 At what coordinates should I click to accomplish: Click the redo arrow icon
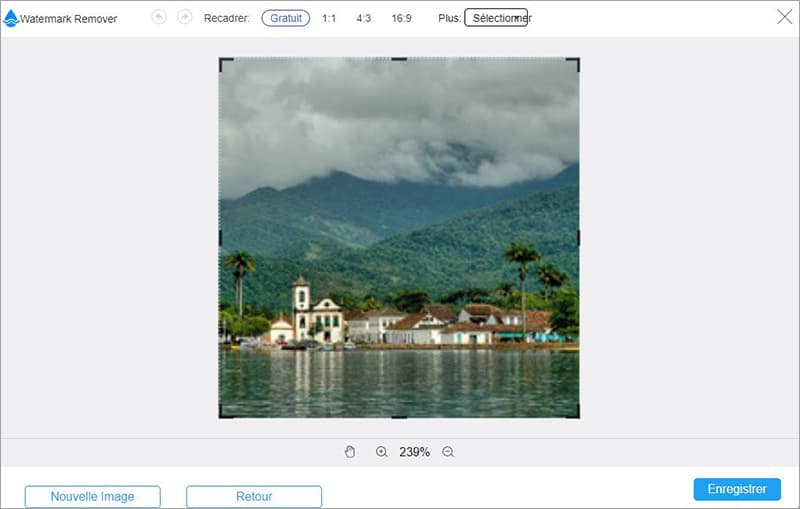pyautogui.click(x=184, y=18)
